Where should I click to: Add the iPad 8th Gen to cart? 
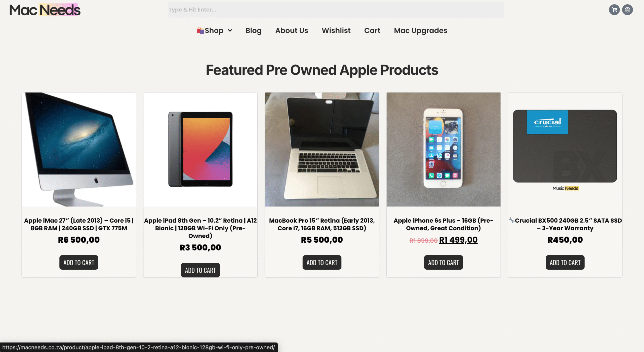(200, 270)
